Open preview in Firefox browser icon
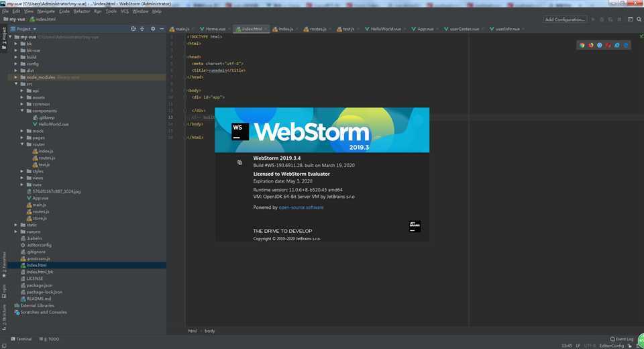The width and height of the screenshot is (644, 349). 590,45
